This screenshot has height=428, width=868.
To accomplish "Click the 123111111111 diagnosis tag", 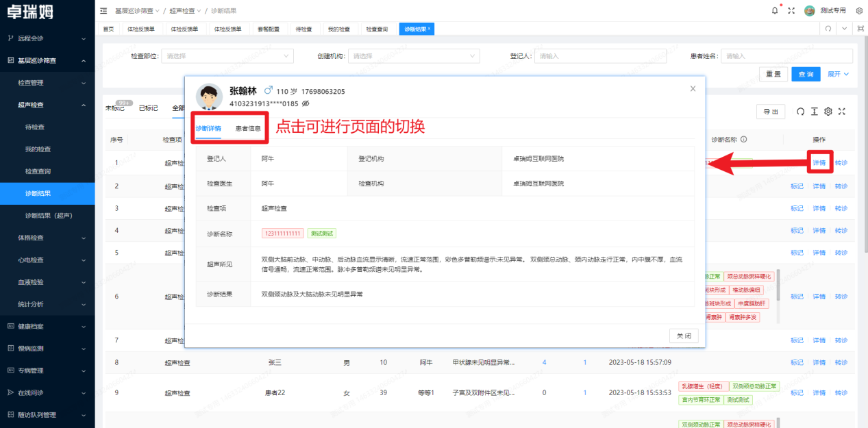I will point(282,234).
